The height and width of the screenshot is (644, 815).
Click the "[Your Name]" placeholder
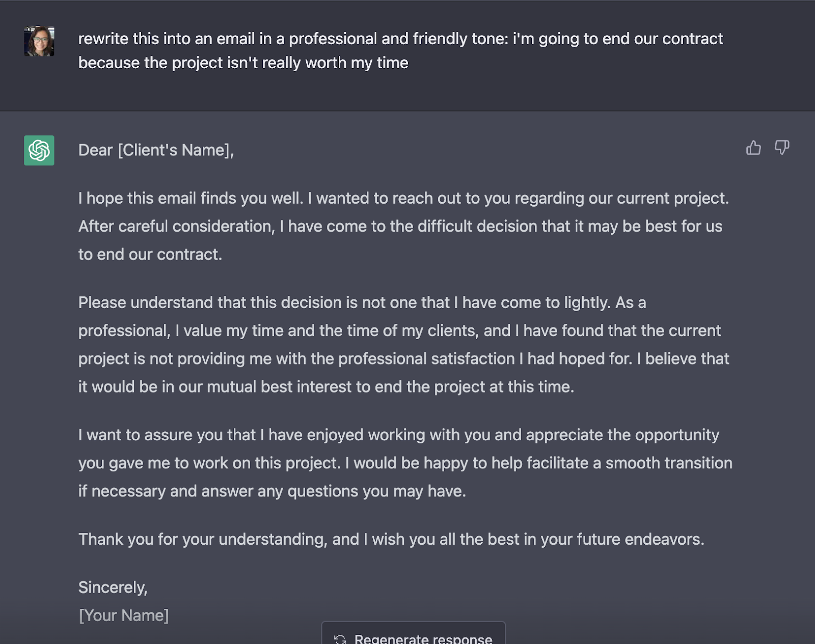[124, 615]
